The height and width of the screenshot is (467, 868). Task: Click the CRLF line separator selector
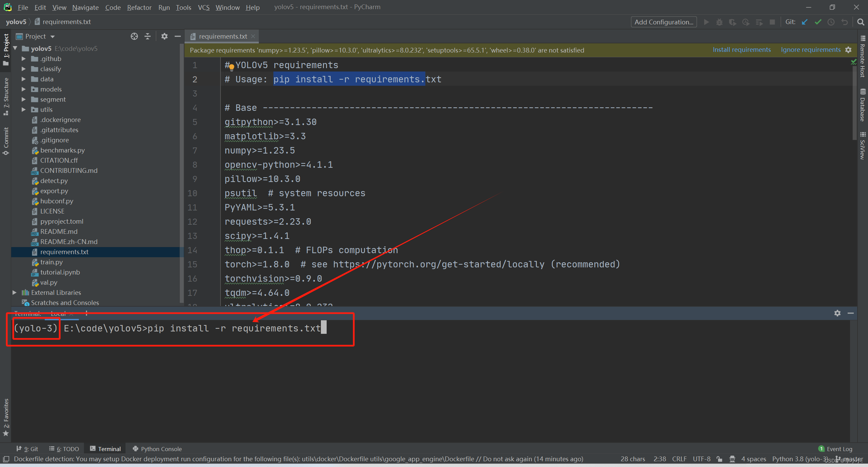(679, 459)
